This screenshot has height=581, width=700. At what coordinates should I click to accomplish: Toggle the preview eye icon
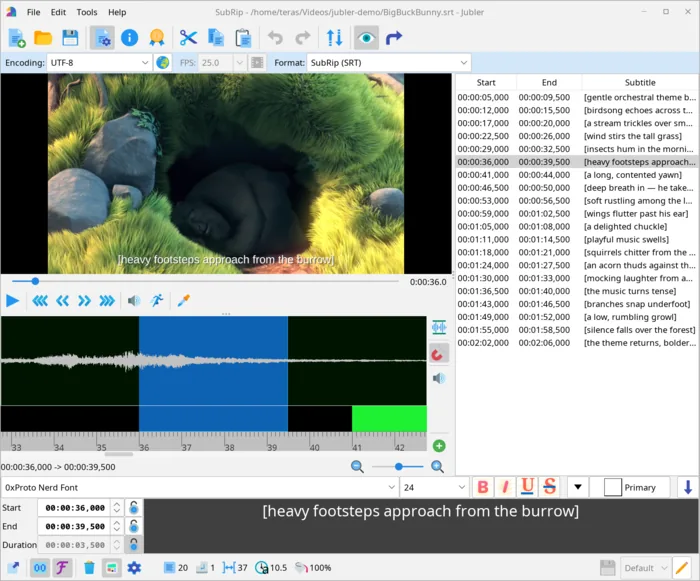pos(367,38)
